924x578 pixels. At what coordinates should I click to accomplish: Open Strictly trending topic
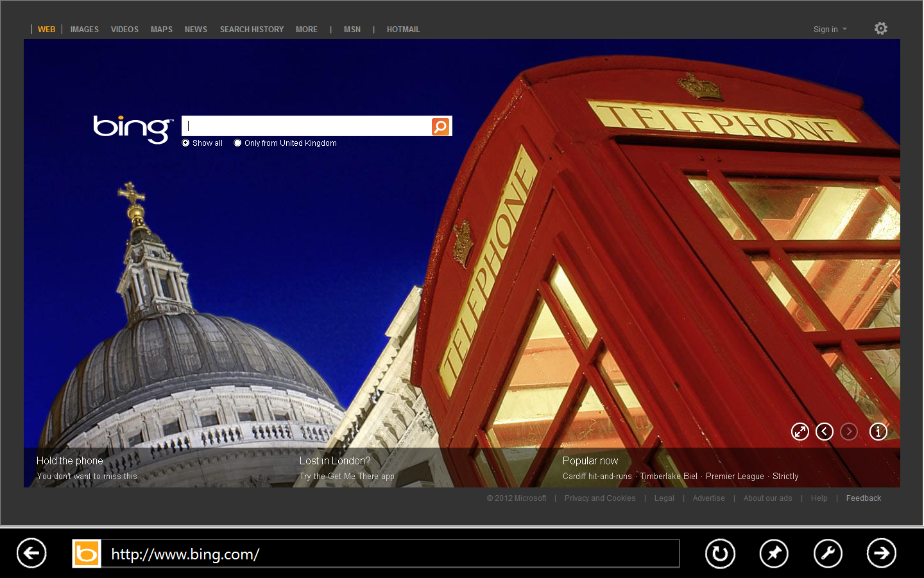tap(785, 477)
